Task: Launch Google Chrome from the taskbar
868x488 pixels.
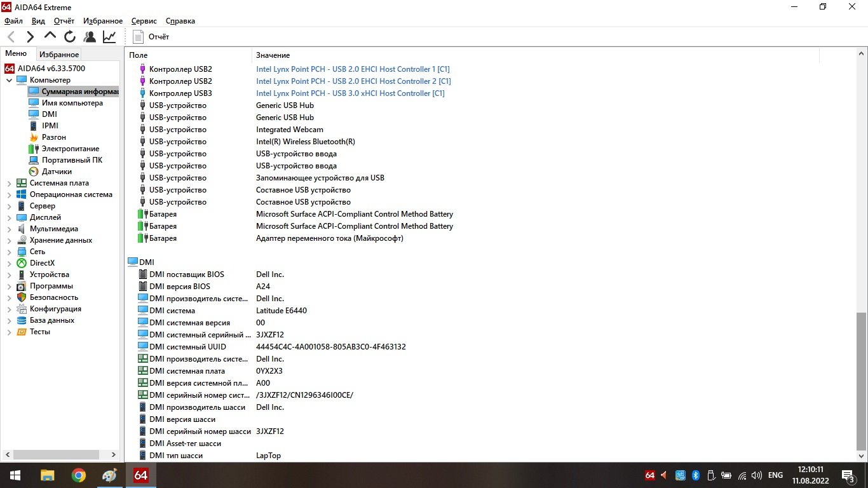Action: click(78, 475)
